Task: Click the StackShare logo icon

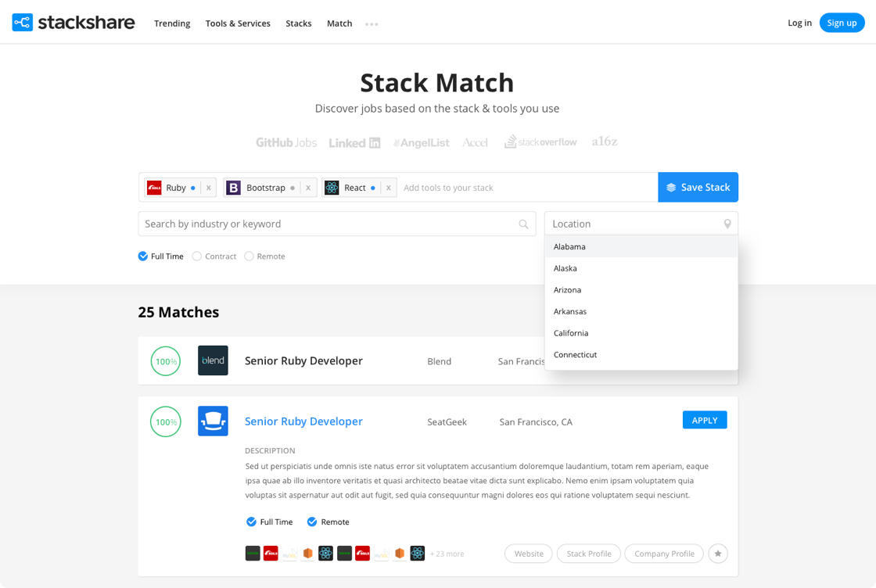Action: tap(23, 23)
